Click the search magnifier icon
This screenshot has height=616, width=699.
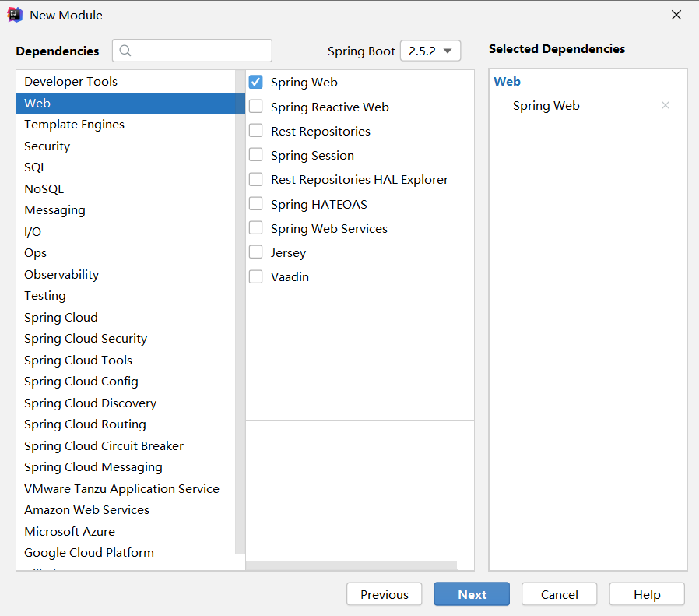(x=125, y=51)
